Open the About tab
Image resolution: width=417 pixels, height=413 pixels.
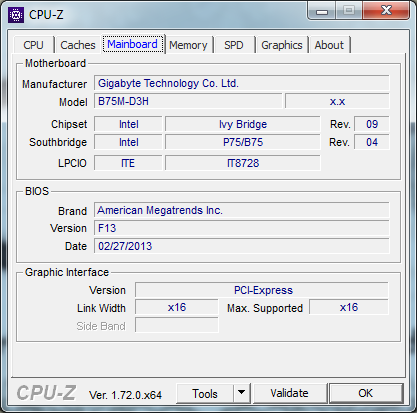(x=329, y=45)
